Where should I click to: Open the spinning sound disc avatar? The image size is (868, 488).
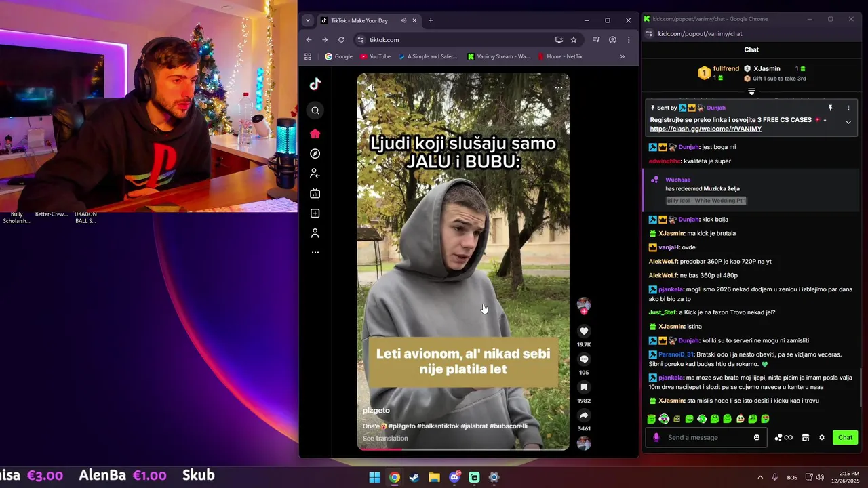tap(584, 443)
